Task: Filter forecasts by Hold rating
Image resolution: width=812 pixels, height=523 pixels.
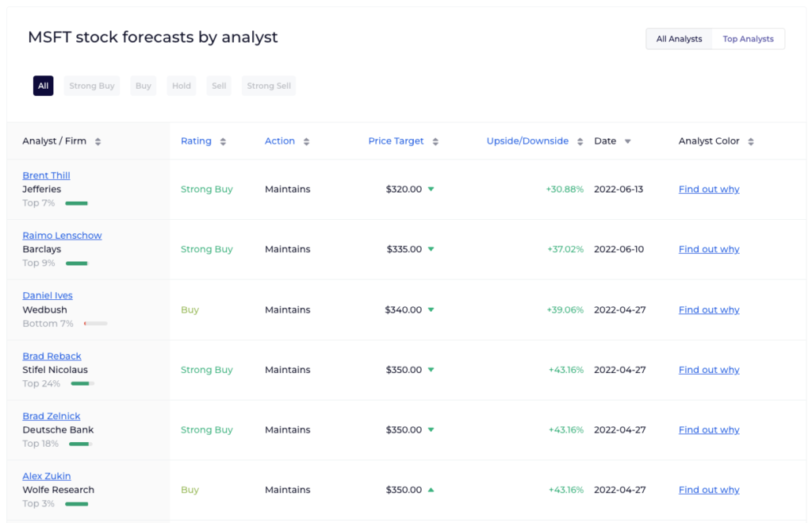Action: 182,86
